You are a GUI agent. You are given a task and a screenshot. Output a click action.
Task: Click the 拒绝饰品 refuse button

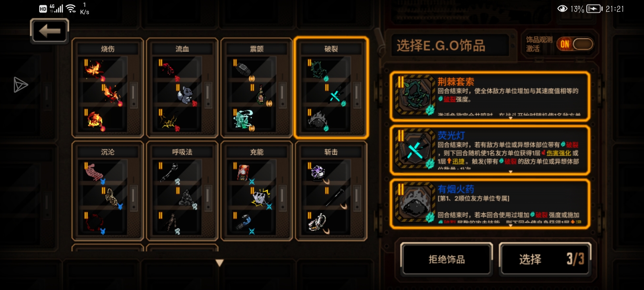point(447,259)
